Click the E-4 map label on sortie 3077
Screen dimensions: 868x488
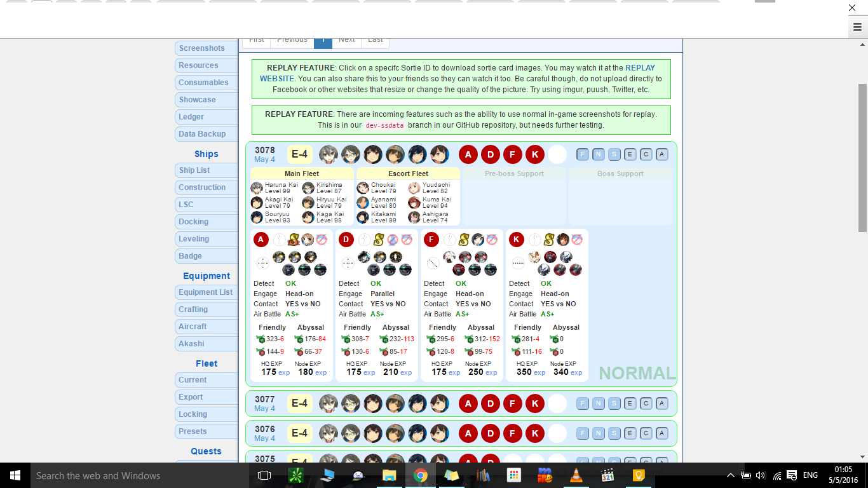300,403
